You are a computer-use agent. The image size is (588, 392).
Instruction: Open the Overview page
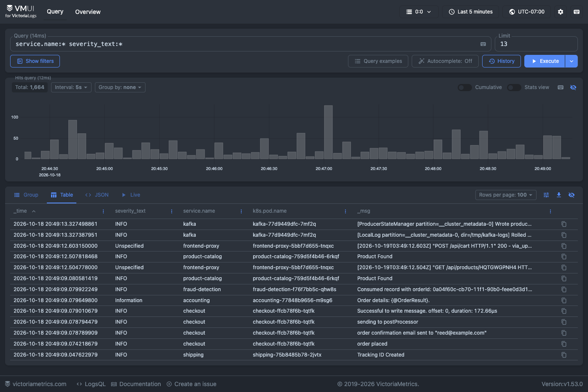88,12
